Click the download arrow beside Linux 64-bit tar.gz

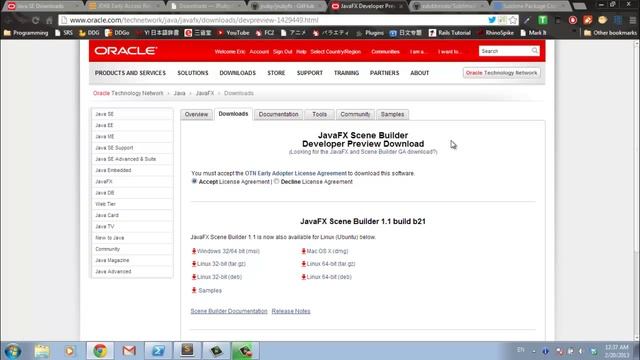[304, 264]
